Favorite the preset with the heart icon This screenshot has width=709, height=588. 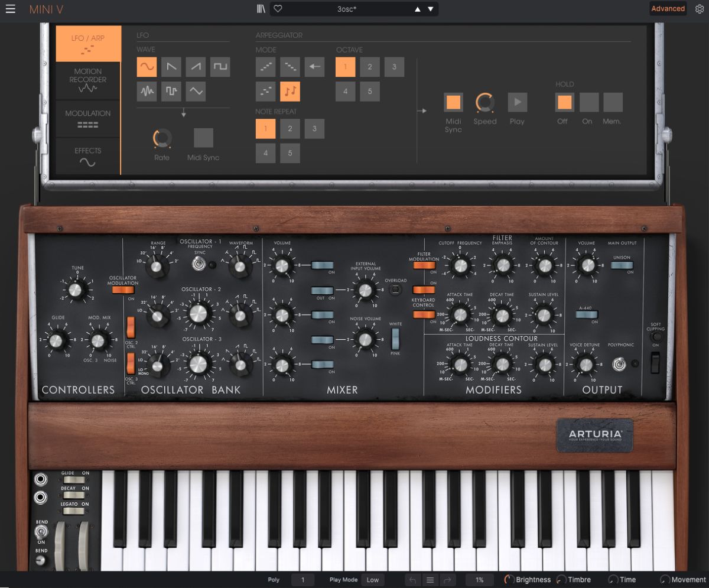point(278,9)
